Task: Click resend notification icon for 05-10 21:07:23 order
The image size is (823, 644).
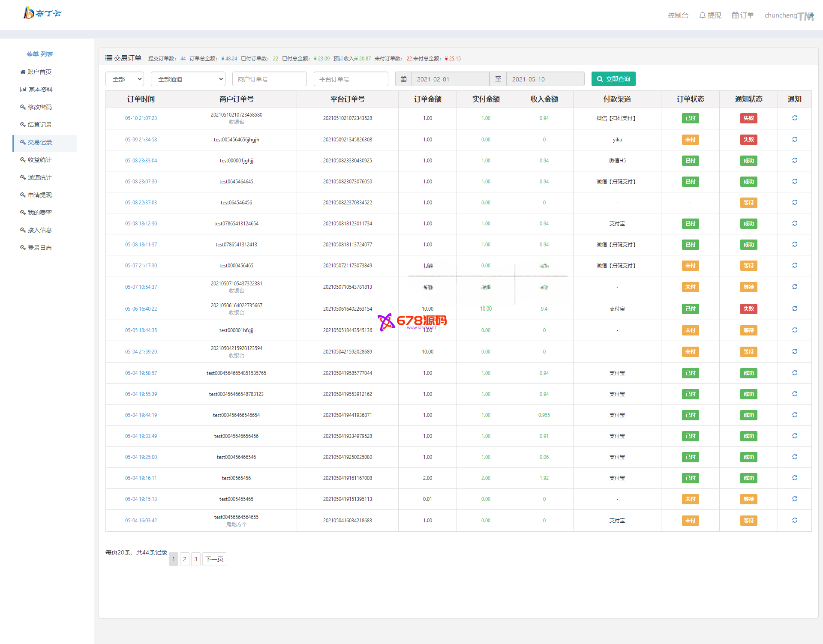Action: click(794, 118)
